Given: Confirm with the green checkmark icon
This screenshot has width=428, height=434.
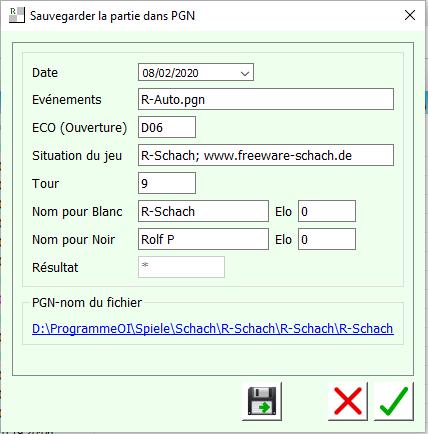Looking at the screenshot, I should coord(394,401).
